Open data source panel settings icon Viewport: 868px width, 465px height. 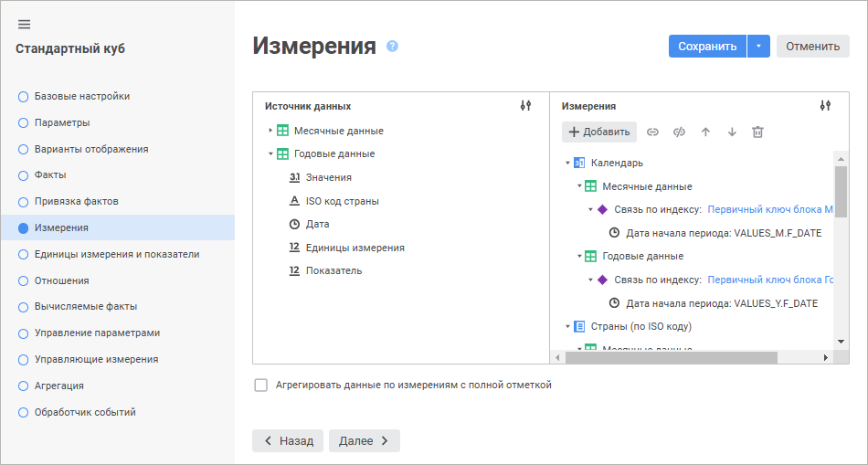point(525,106)
